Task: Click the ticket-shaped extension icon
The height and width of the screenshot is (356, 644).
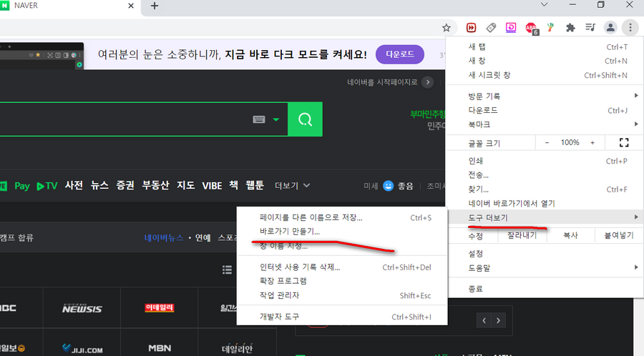Action: 491,28
